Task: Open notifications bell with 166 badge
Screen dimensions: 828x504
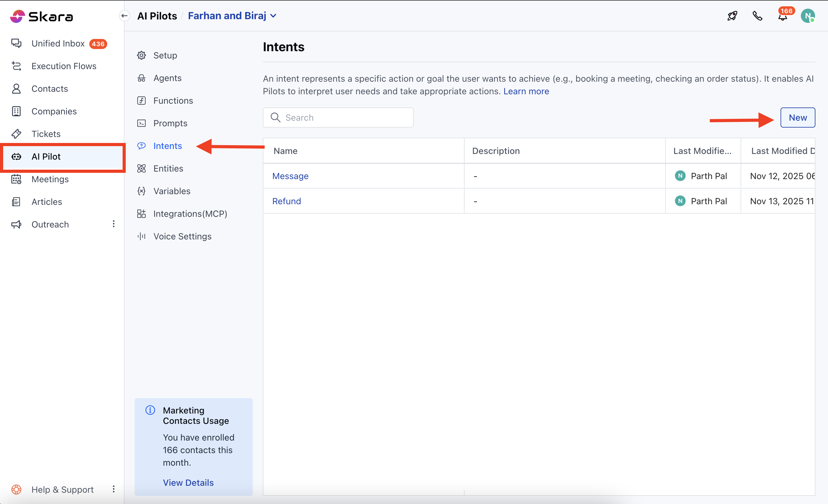Action: pos(782,16)
